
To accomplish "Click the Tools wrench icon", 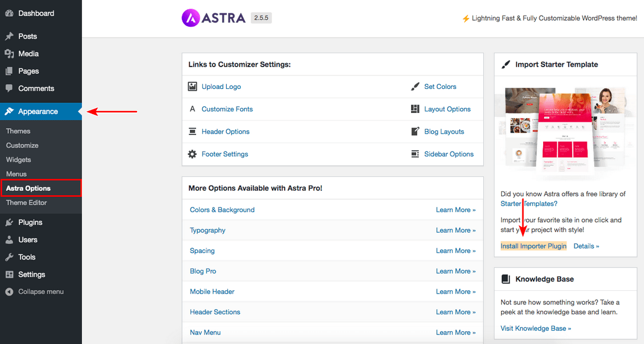I will pyautogui.click(x=9, y=257).
